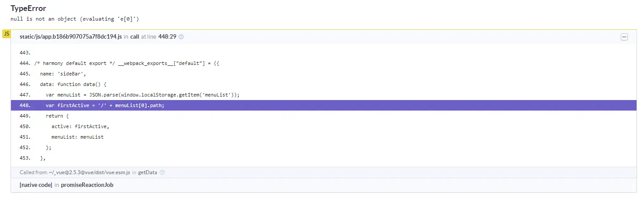Select highlighted line 448 with firstActive
644x197 pixels.
coord(324,105)
